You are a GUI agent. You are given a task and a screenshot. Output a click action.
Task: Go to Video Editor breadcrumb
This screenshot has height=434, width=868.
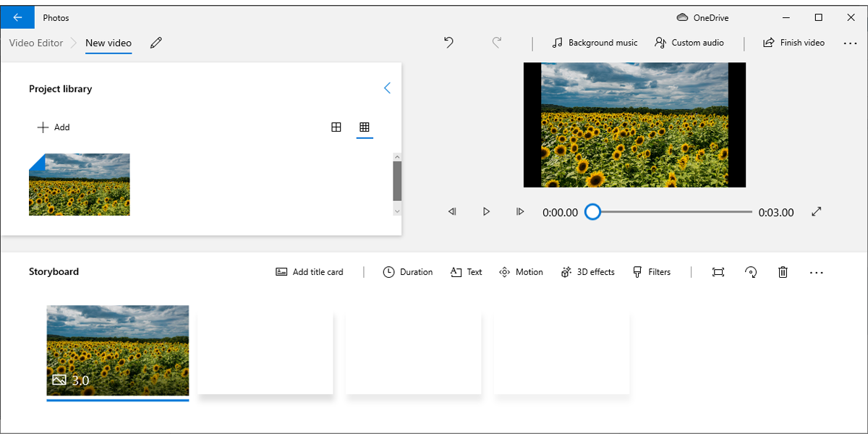click(36, 43)
